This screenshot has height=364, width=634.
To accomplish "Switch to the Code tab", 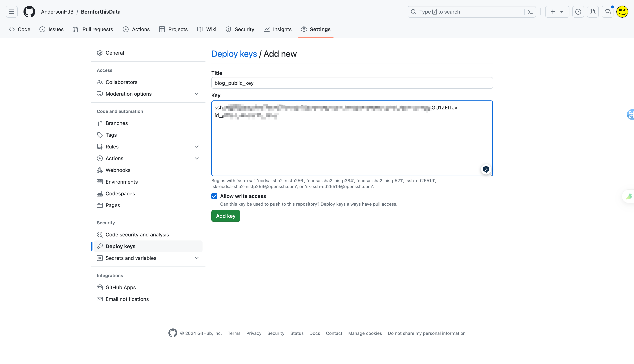I will click(x=19, y=29).
